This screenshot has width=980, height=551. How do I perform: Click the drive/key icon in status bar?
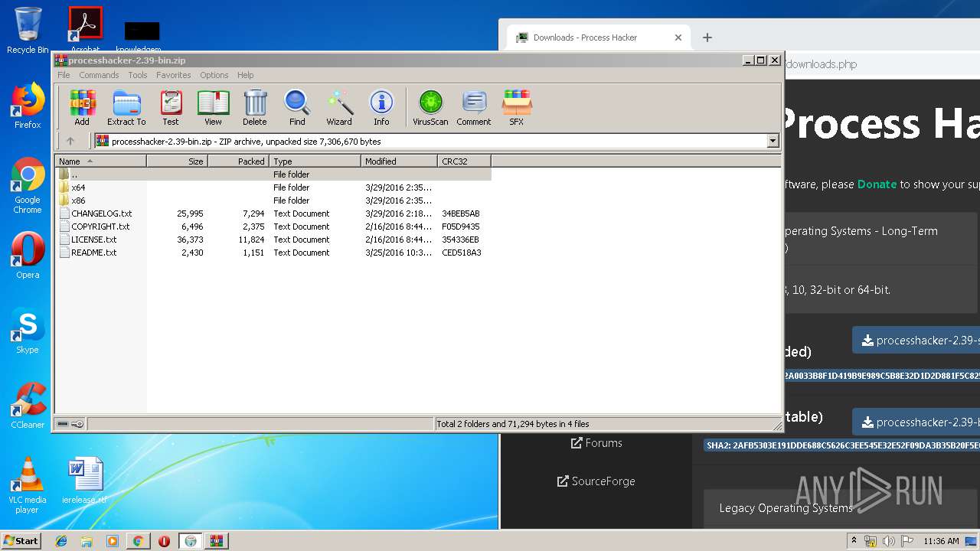[70, 424]
